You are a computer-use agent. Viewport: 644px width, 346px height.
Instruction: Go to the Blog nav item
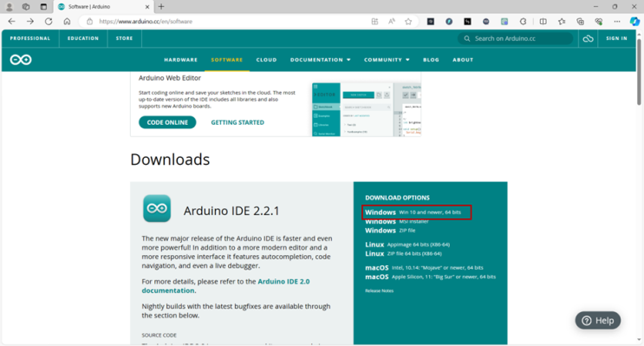431,60
